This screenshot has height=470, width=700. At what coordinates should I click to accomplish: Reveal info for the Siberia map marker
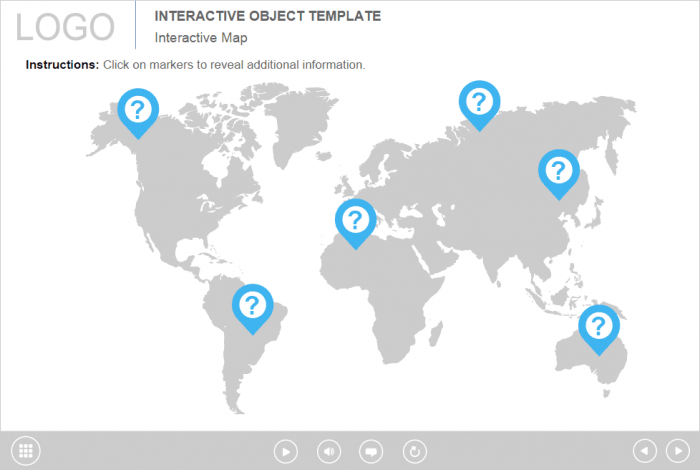click(479, 102)
